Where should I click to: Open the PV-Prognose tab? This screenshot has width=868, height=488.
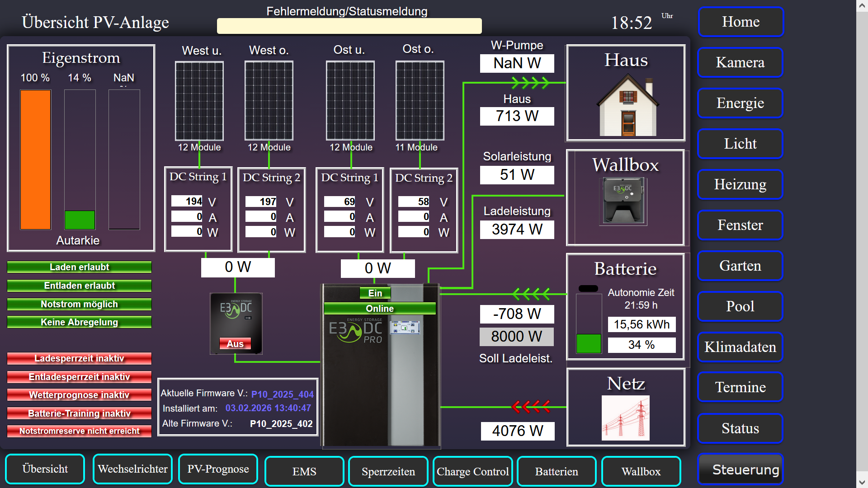pyautogui.click(x=218, y=469)
